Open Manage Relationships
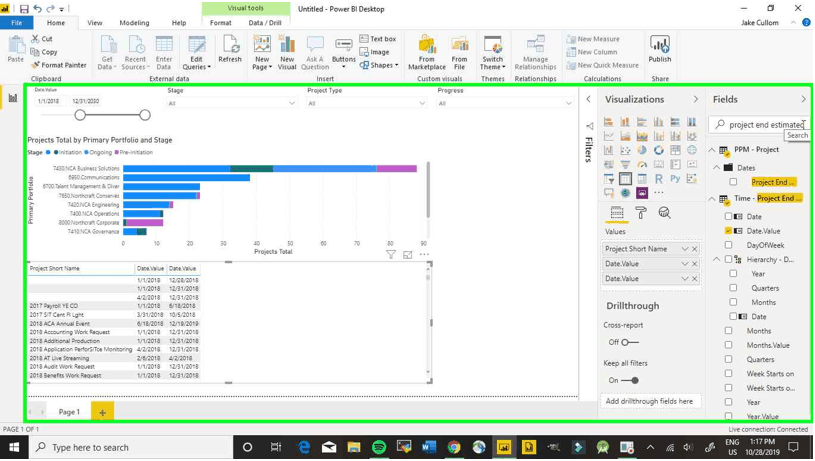This screenshot has width=815, height=461. point(535,52)
